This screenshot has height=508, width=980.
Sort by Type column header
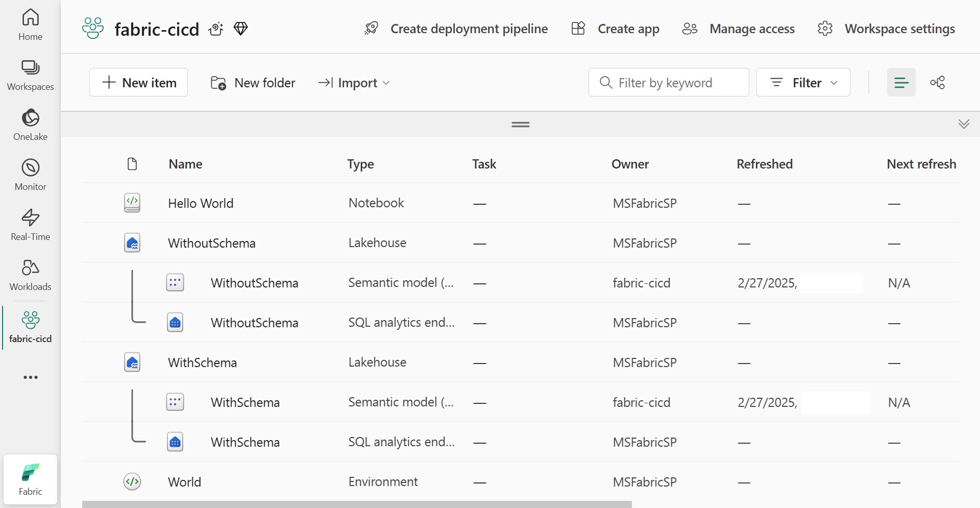[x=360, y=164]
